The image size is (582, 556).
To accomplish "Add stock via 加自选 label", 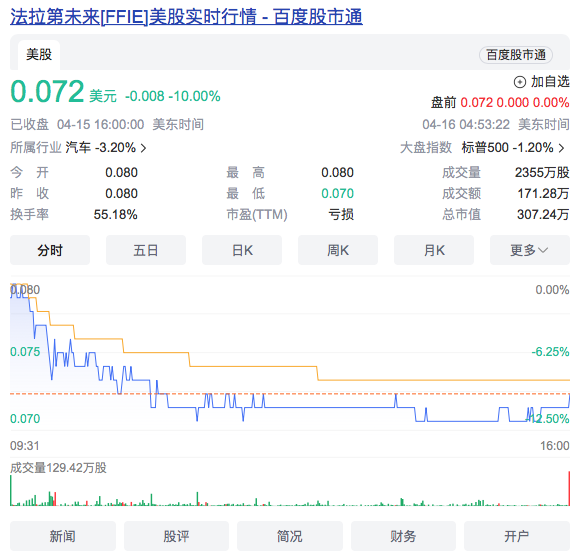I will tap(550, 82).
